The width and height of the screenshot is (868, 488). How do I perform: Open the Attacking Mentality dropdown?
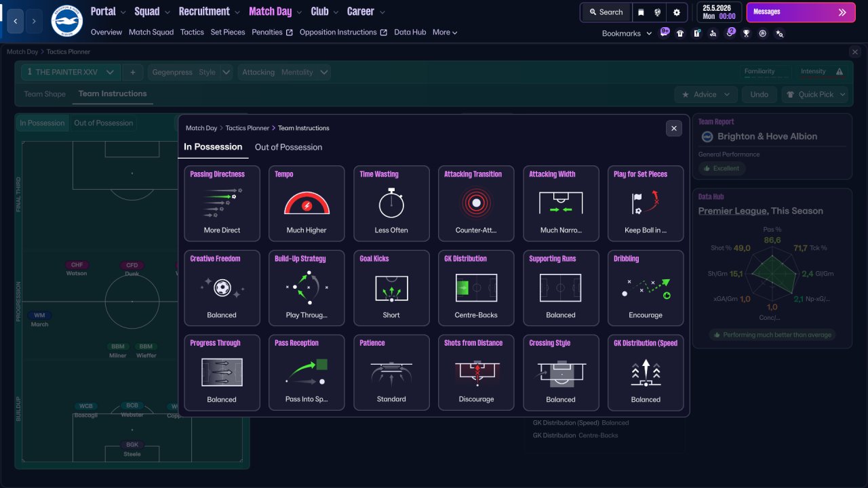pos(284,72)
